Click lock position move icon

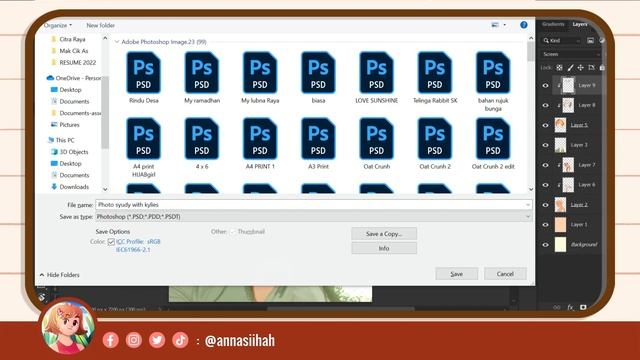pyautogui.click(x=580, y=68)
